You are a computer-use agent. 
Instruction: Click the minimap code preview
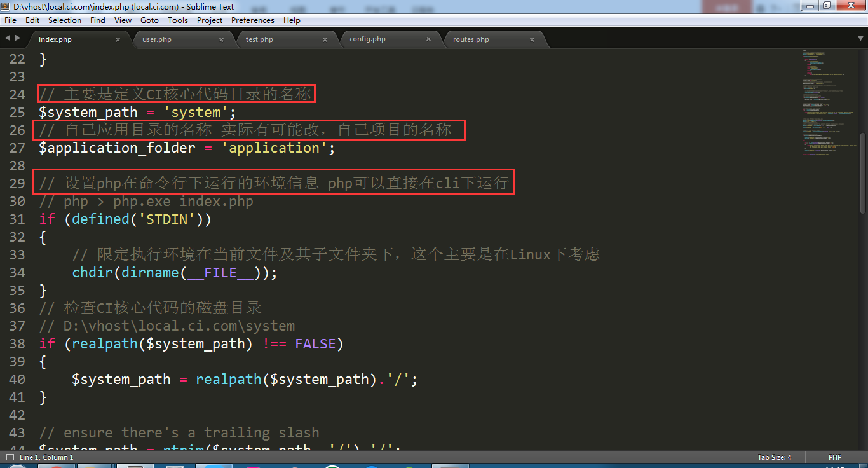(826, 102)
